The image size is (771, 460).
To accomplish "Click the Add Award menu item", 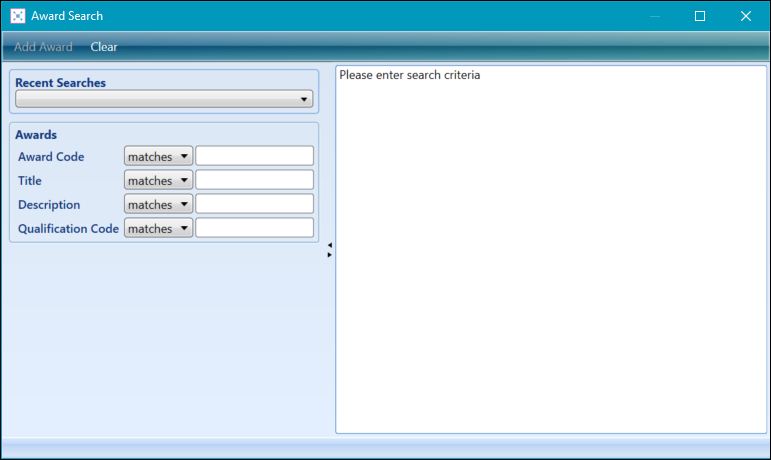I will [x=43, y=47].
